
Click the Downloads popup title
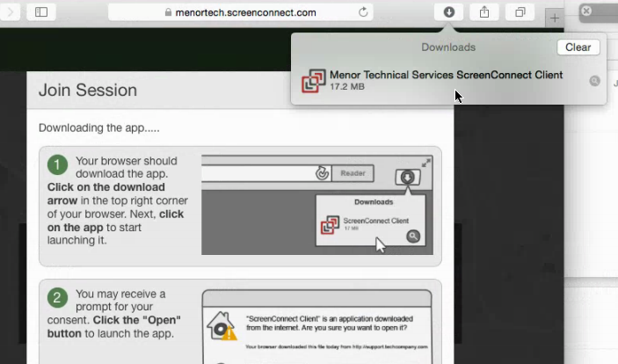coord(448,47)
